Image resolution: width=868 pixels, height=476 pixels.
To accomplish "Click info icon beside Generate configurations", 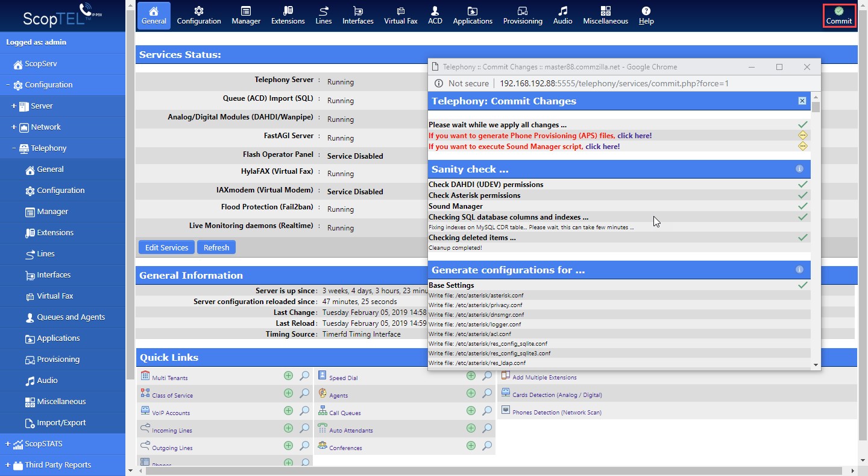I will [799, 270].
